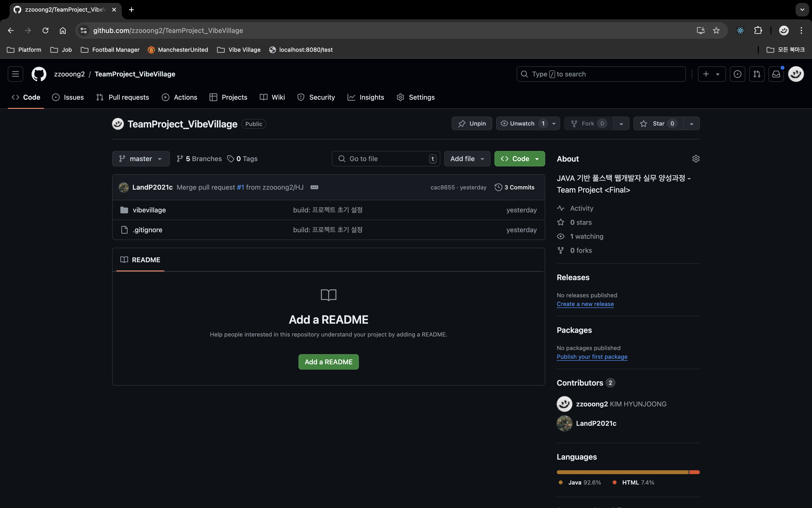
Task: Open the Pull requests shortcut icon in header
Action: click(757, 74)
